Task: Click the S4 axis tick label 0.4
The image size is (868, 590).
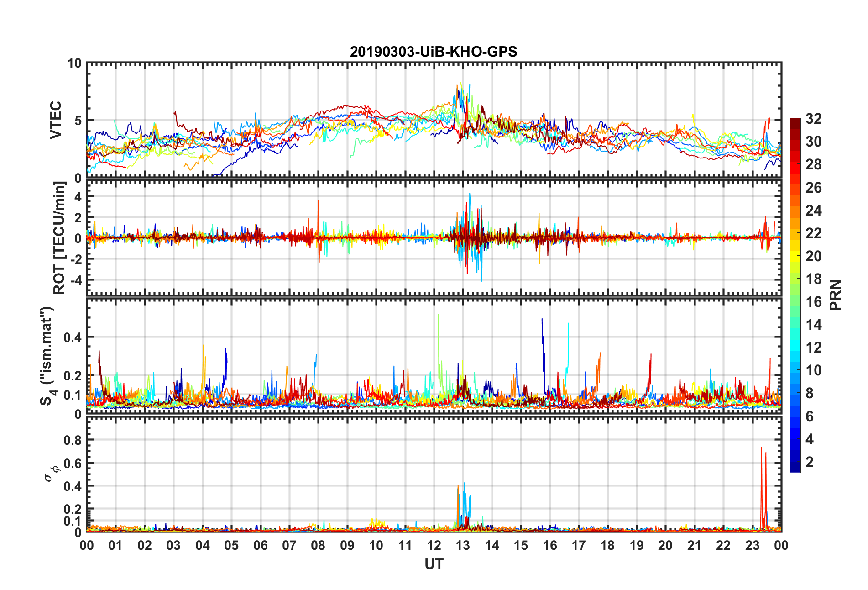Action: coord(73,337)
